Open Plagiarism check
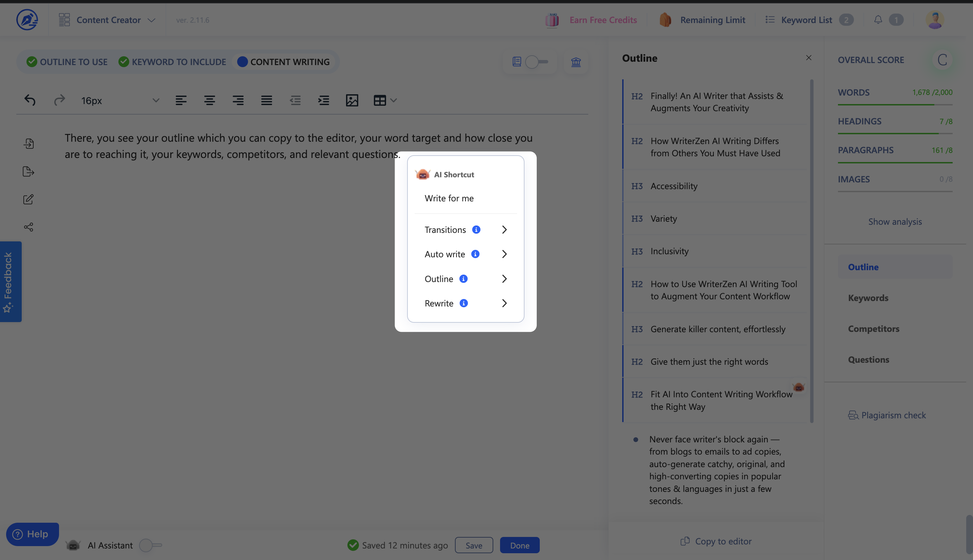Viewport: 973px width, 560px height. (887, 415)
